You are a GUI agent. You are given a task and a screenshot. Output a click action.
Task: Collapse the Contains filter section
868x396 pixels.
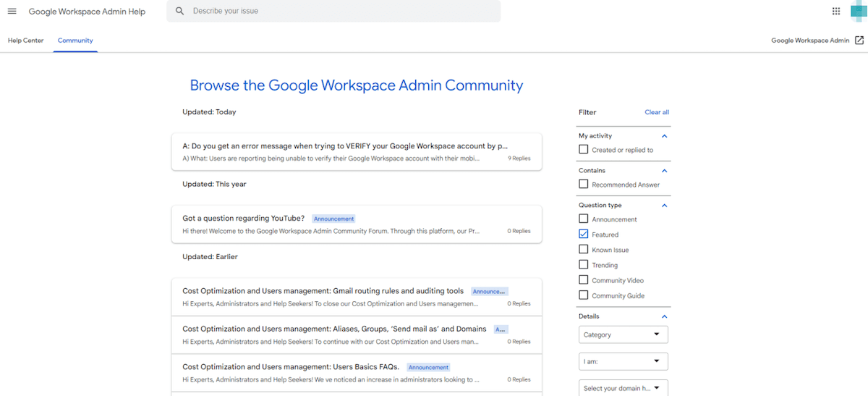click(665, 171)
